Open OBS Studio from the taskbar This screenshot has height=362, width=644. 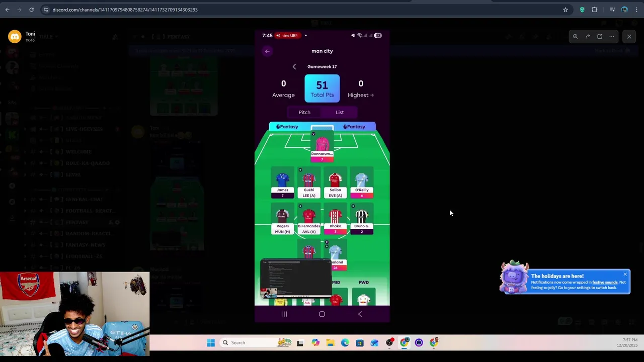[x=389, y=343]
